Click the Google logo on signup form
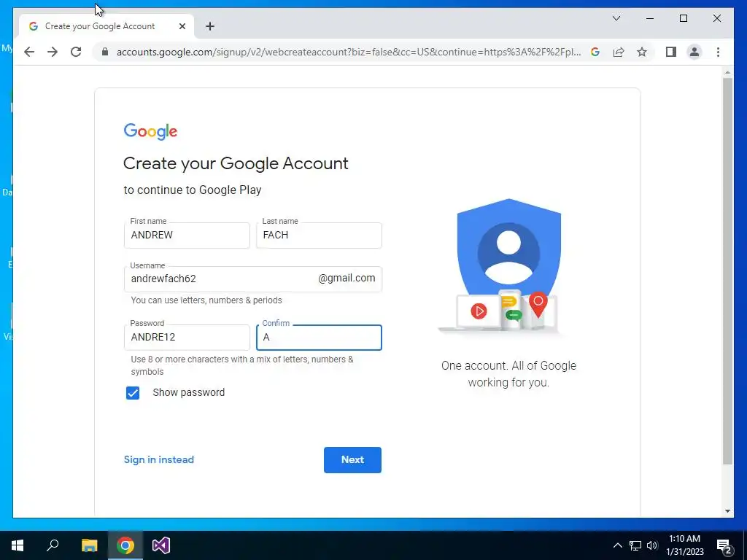Screen dimensions: 747x560 pyautogui.click(x=150, y=131)
